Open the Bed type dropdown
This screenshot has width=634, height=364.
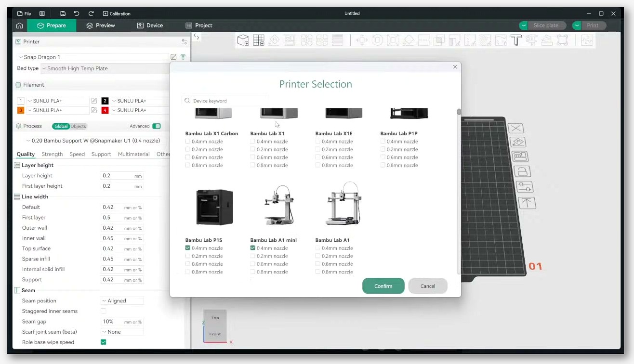point(106,68)
